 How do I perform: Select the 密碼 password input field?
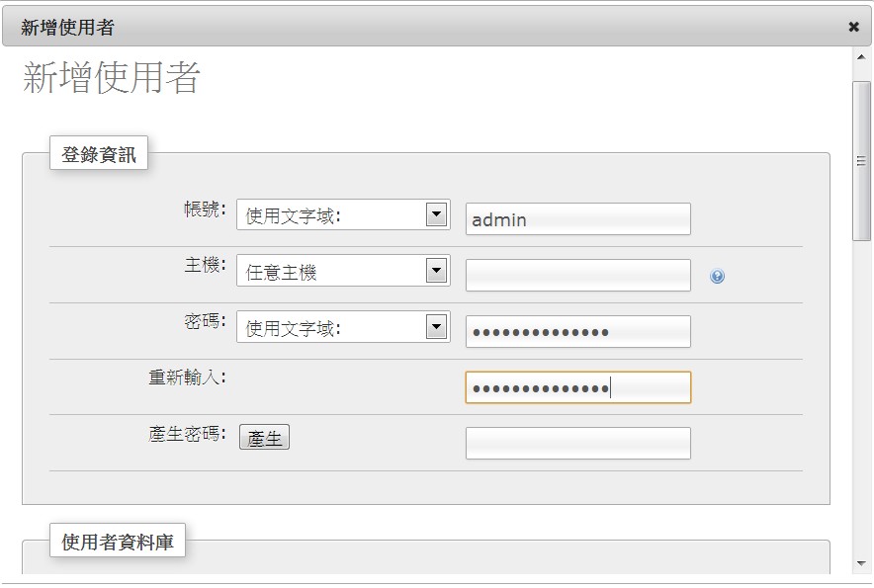pyautogui.click(x=577, y=332)
